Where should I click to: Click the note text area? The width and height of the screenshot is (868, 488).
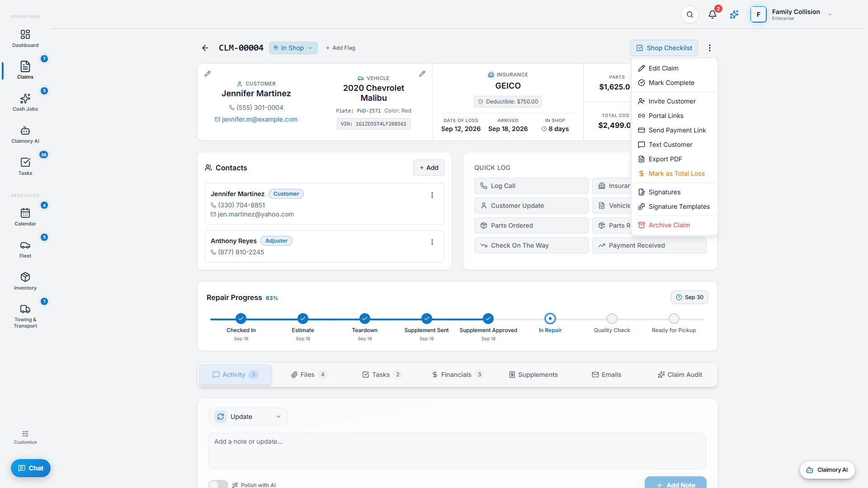pyautogui.click(x=458, y=451)
